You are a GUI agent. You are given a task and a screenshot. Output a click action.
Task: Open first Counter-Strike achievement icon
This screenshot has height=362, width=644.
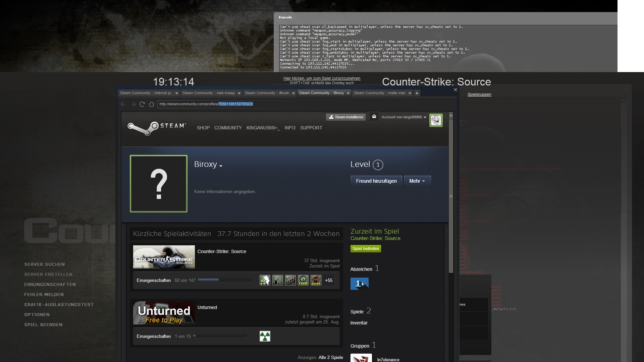[x=265, y=280]
